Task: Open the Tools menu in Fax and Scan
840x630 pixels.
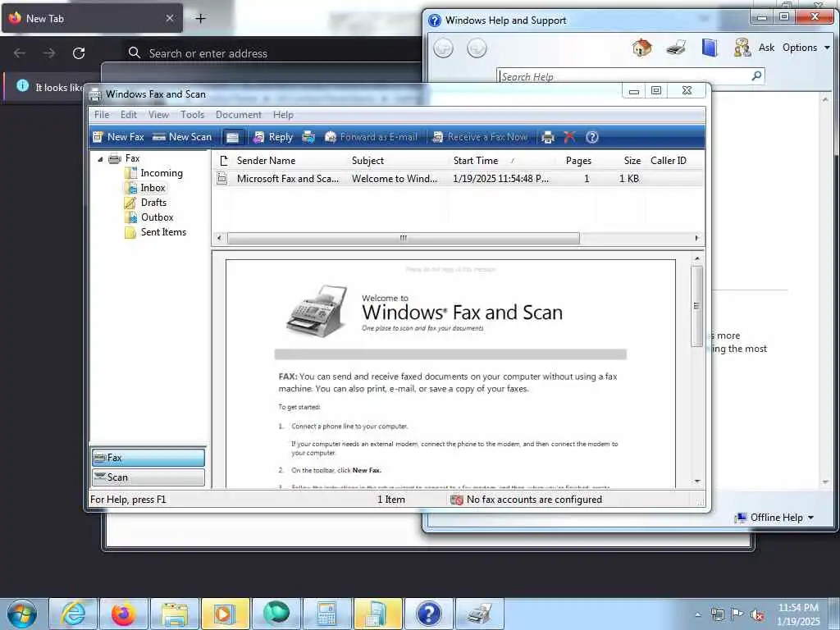Action: (x=192, y=115)
